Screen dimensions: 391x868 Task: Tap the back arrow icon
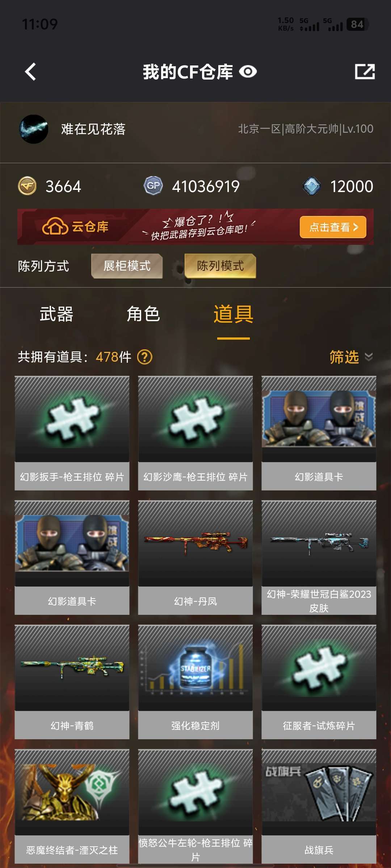click(31, 72)
